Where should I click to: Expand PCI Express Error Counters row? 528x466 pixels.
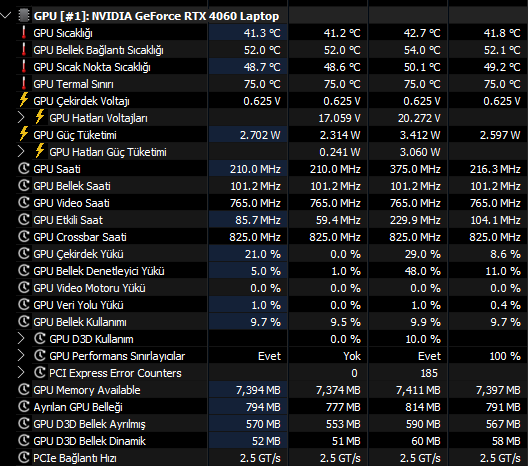tap(21, 373)
